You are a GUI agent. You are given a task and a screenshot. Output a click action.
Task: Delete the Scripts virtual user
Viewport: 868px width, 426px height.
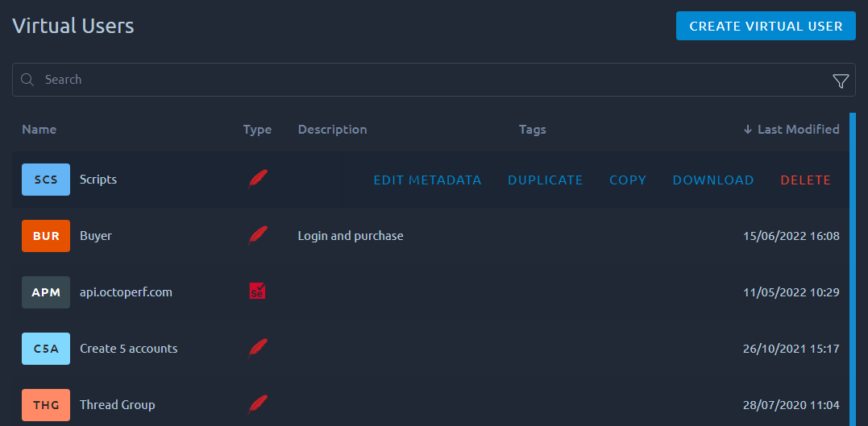805,180
